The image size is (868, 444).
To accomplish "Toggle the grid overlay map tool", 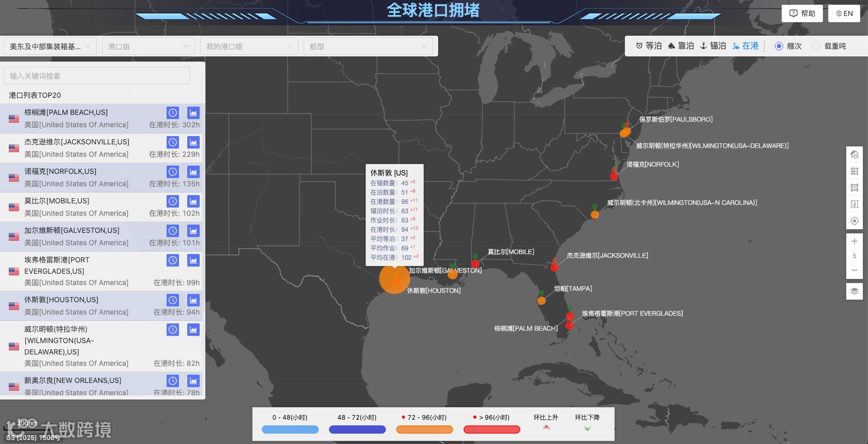I will (855, 171).
